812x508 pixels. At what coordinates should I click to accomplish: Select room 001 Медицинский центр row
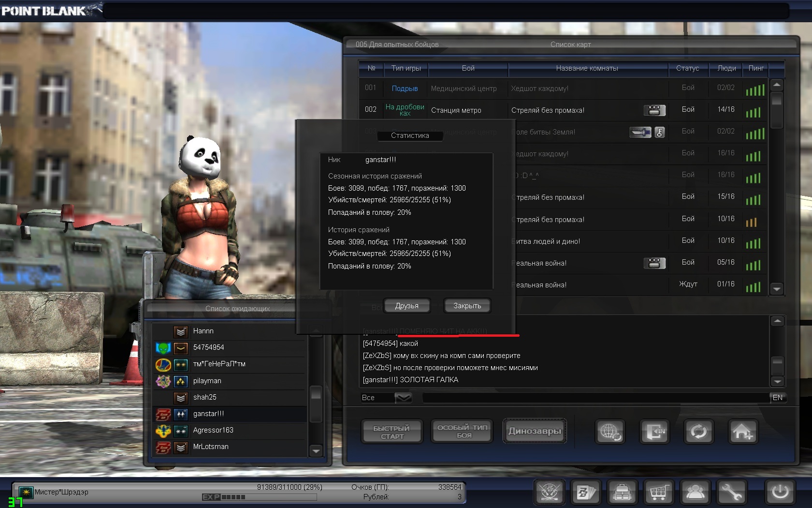(563, 88)
